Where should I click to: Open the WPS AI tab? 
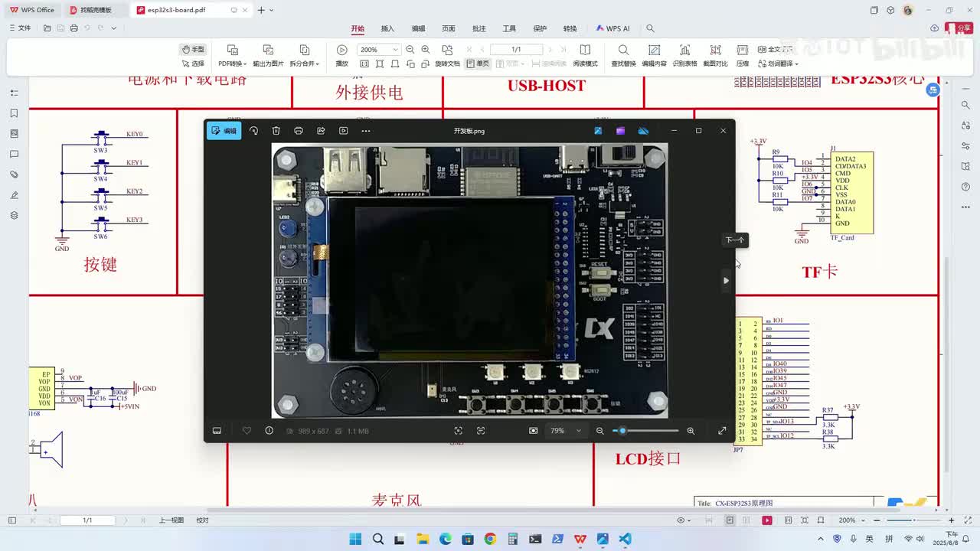pos(612,28)
